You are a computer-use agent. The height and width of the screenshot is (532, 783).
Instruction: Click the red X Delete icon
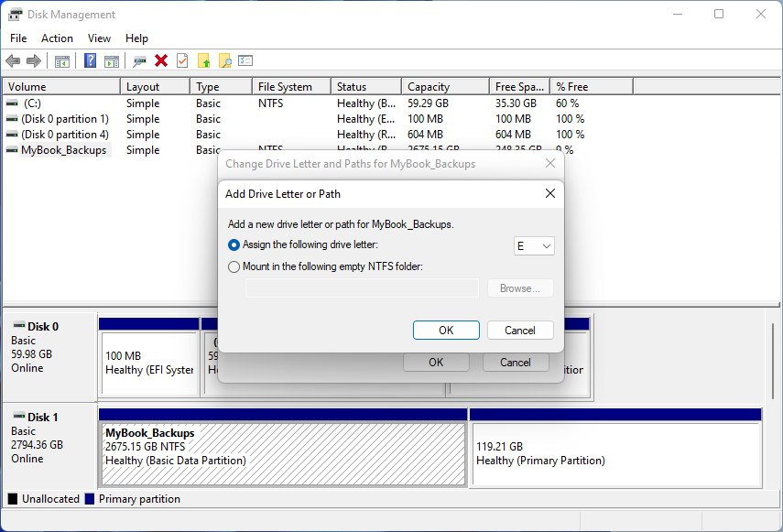pos(161,60)
